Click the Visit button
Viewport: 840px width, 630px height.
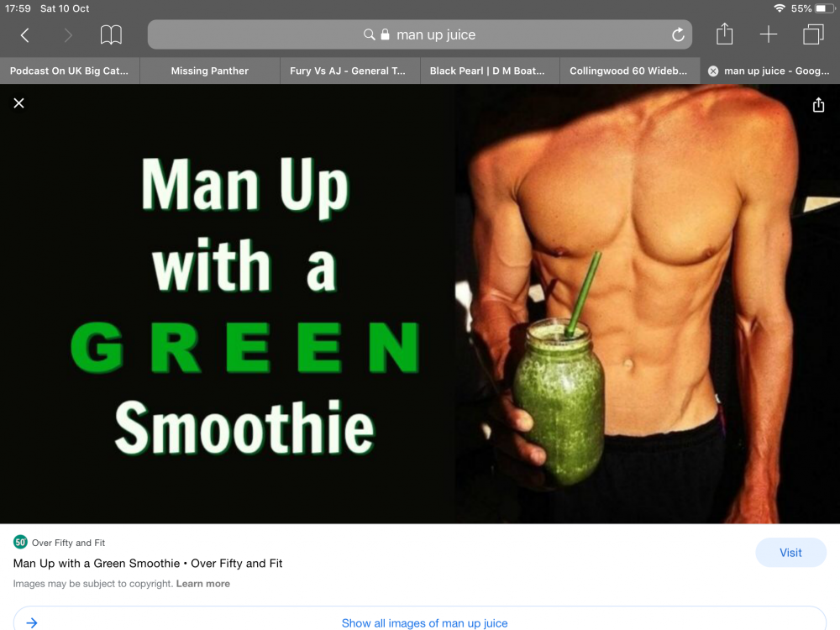tap(790, 553)
